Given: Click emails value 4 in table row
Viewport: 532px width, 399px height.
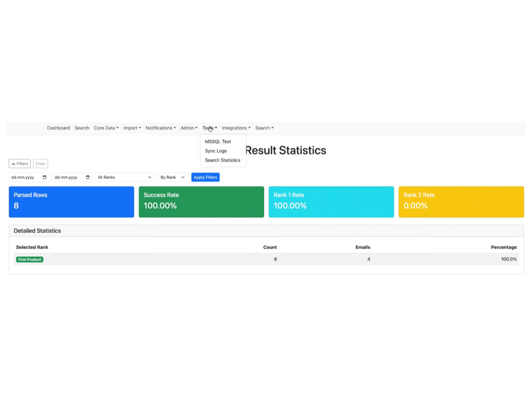Looking at the screenshot, I should point(368,259).
